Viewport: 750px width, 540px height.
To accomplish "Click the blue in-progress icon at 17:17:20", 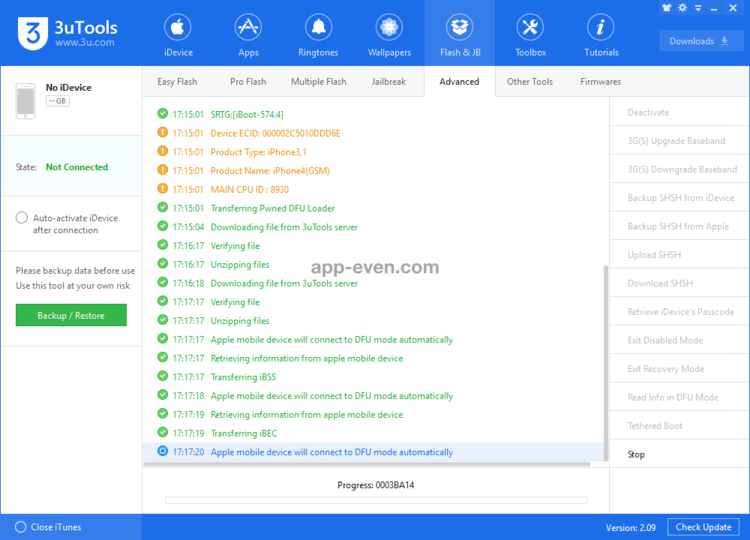I will point(163,451).
